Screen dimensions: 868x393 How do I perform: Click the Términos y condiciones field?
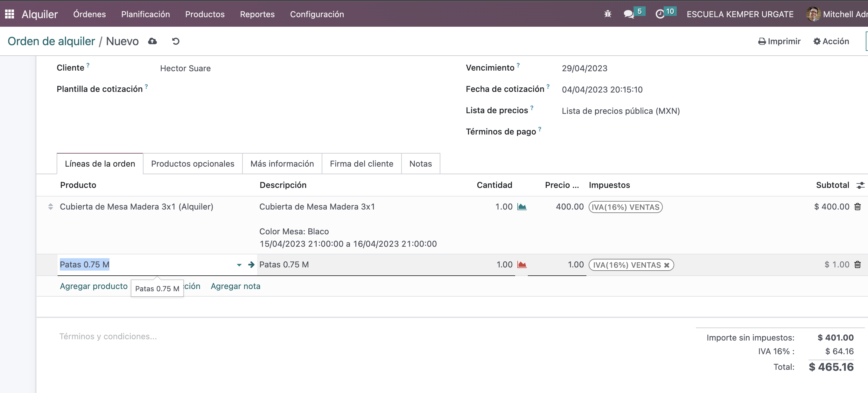[x=108, y=336]
